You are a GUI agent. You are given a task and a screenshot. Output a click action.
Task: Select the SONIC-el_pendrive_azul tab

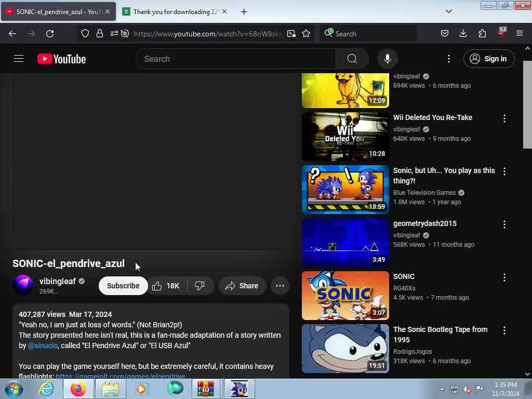click(x=58, y=12)
